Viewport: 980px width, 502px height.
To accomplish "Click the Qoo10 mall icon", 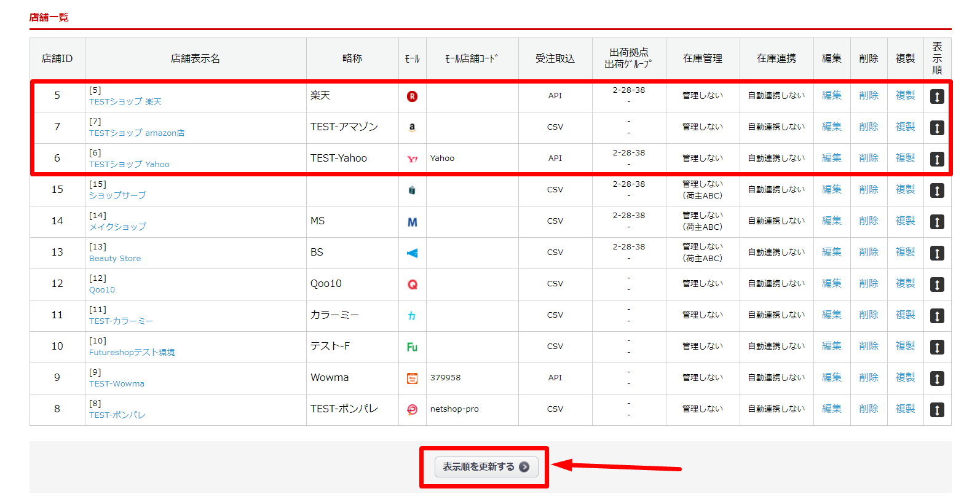I will [x=412, y=284].
